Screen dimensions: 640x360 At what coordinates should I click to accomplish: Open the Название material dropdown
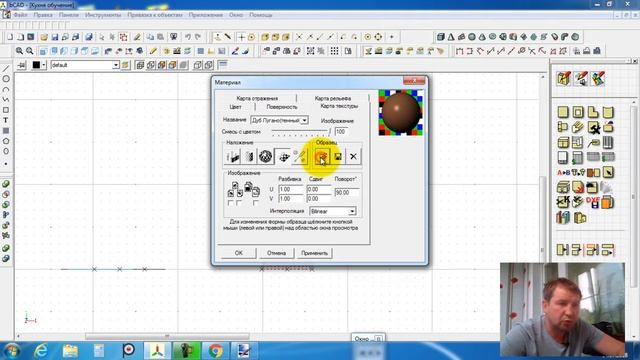tap(304, 120)
